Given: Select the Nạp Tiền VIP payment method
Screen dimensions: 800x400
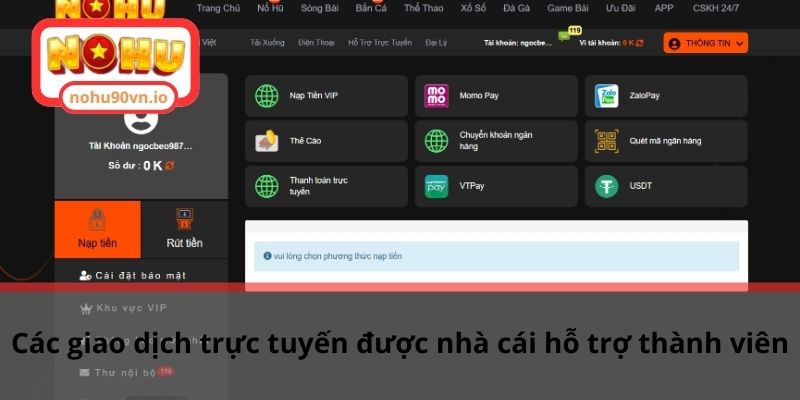Looking at the screenshot, I should point(327,96).
